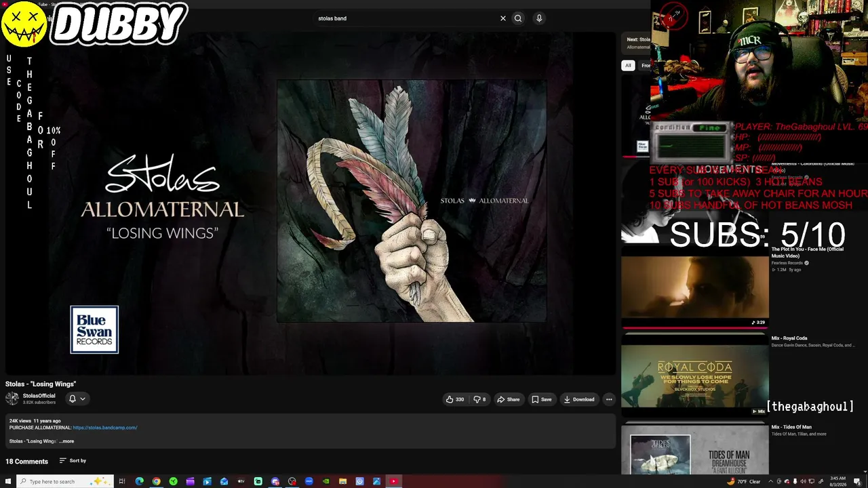Screen dimensions: 868x488
Task: Open the stolas.bandcamp.com link
Action: tap(105, 428)
